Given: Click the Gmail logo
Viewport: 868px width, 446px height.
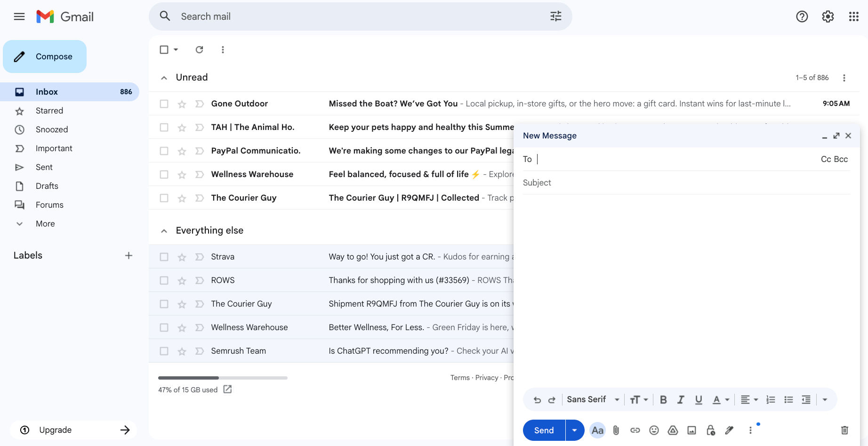Looking at the screenshot, I should pyautogui.click(x=65, y=16).
